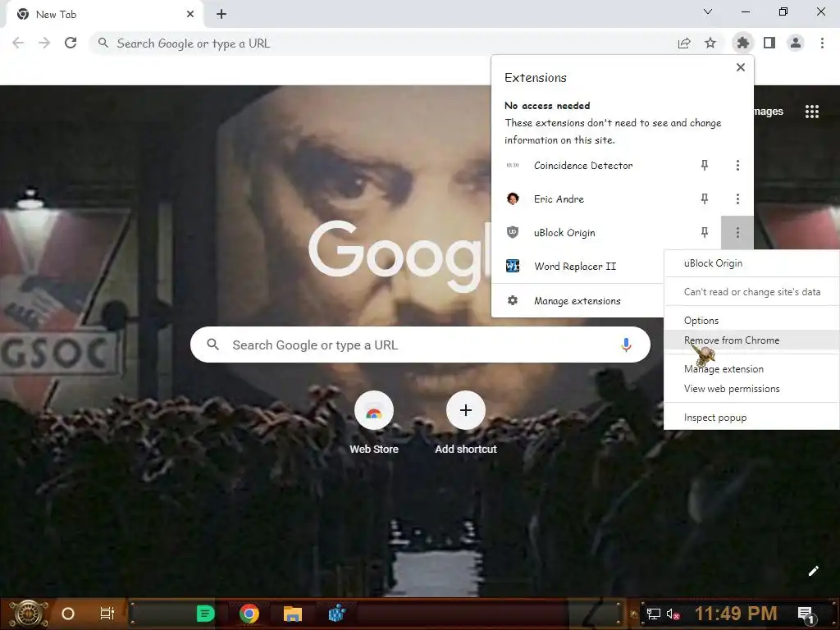
Task: Open the Extensions puzzle icon in toolbar
Action: [x=742, y=43]
